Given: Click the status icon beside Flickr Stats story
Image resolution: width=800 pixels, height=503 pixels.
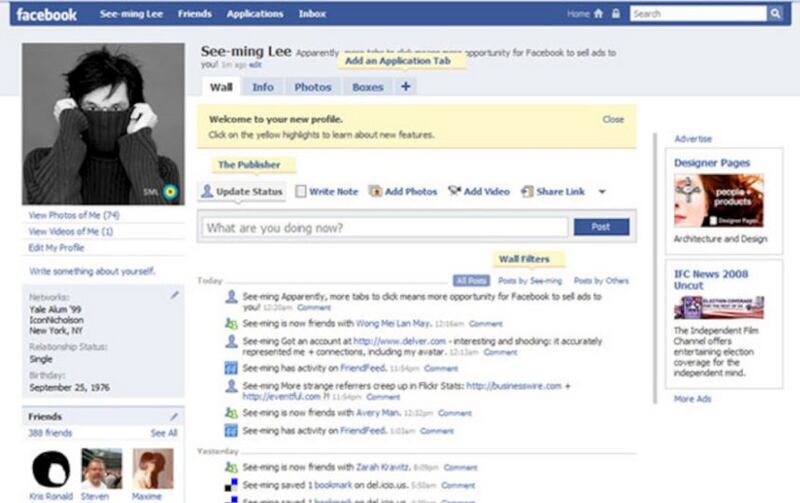Looking at the screenshot, I should coord(231,386).
